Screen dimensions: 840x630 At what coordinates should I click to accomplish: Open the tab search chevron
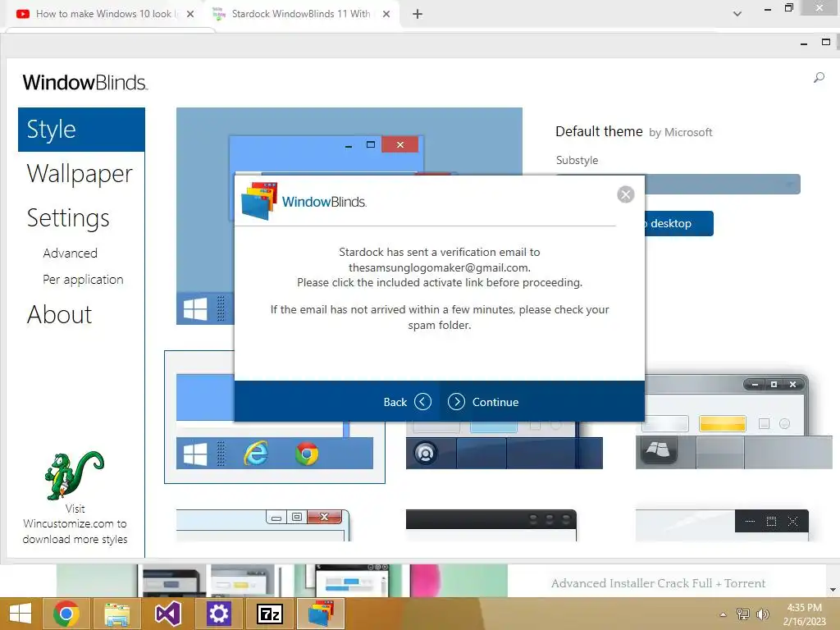pyautogui.click(x=737, y=14)
